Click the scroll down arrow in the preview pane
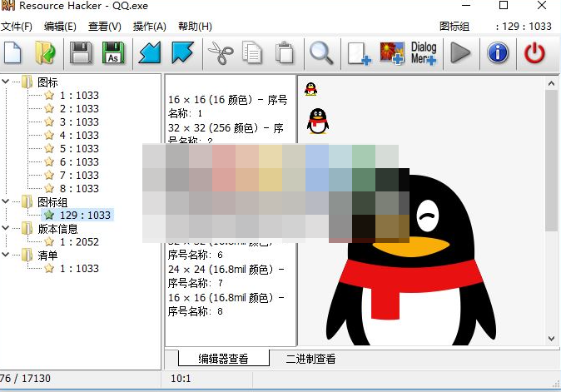This screenshot has height=392, width=561. pos(551,339)
